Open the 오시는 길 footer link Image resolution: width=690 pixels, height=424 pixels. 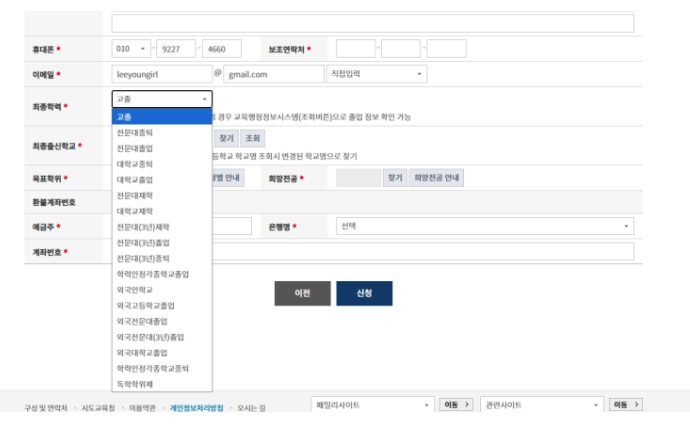pyautogui.click(x=251, y=408)
